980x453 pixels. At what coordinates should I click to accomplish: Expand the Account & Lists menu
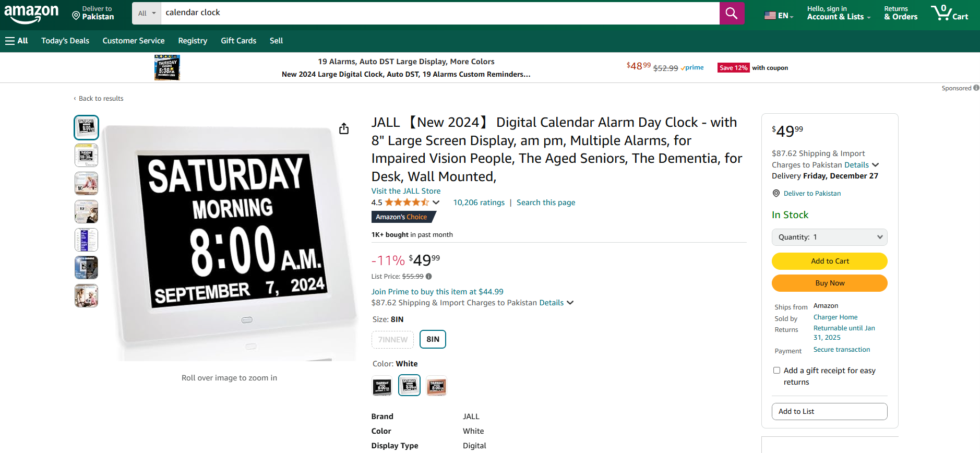tap(839, 13)
